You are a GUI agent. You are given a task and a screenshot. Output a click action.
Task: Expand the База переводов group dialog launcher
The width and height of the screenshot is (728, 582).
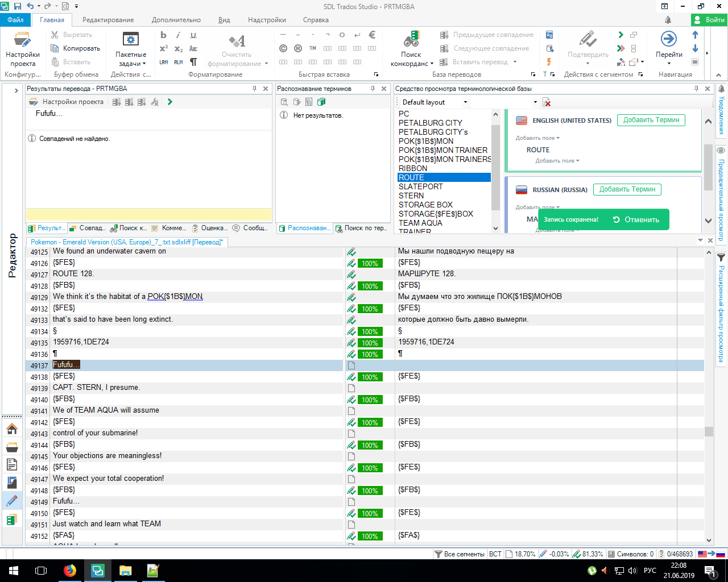coord(533,74)
